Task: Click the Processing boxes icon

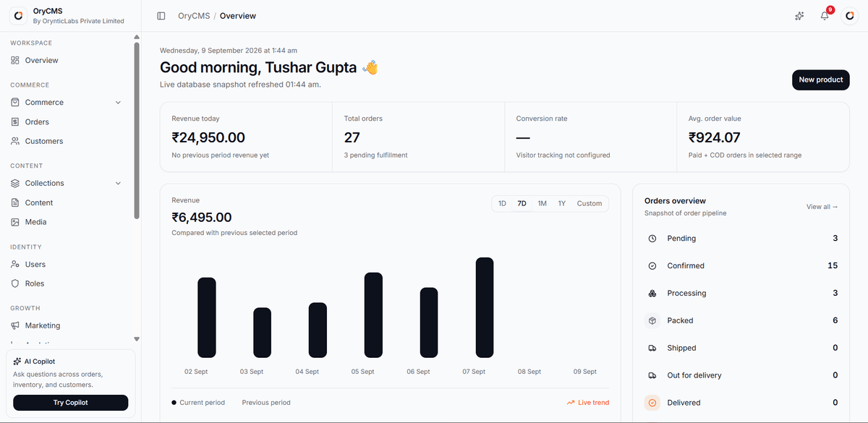Action: pos(652,294)
